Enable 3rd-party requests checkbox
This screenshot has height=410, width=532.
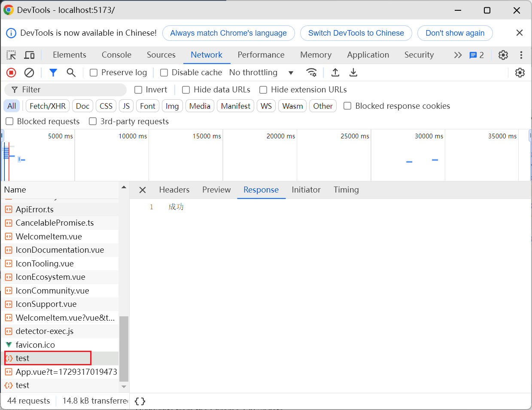[93, 122]
